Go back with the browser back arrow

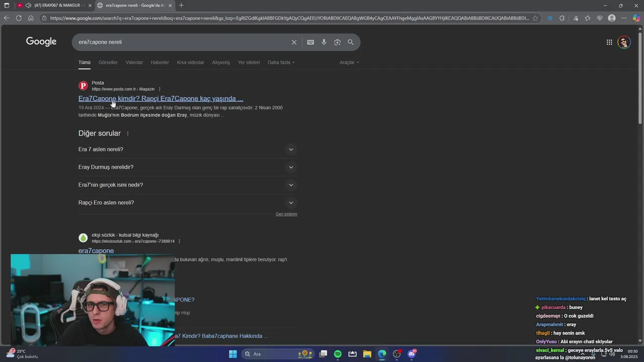[x=7, y=18]
